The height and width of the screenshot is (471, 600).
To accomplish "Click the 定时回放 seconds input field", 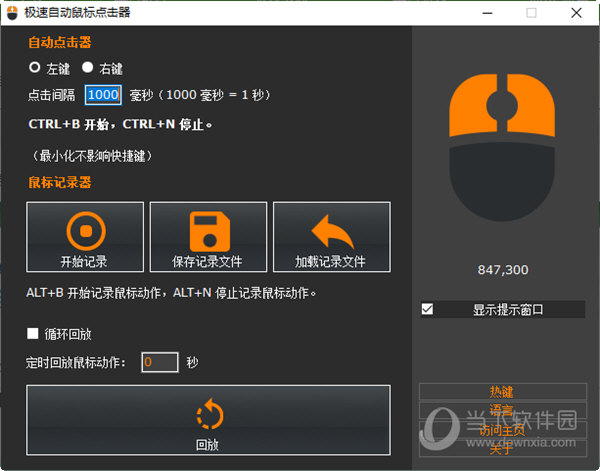I will (x=160, y=362).
